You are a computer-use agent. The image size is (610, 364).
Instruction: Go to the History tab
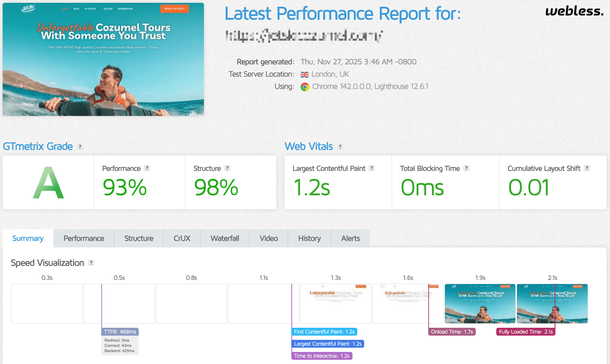[x=309, y=238]
